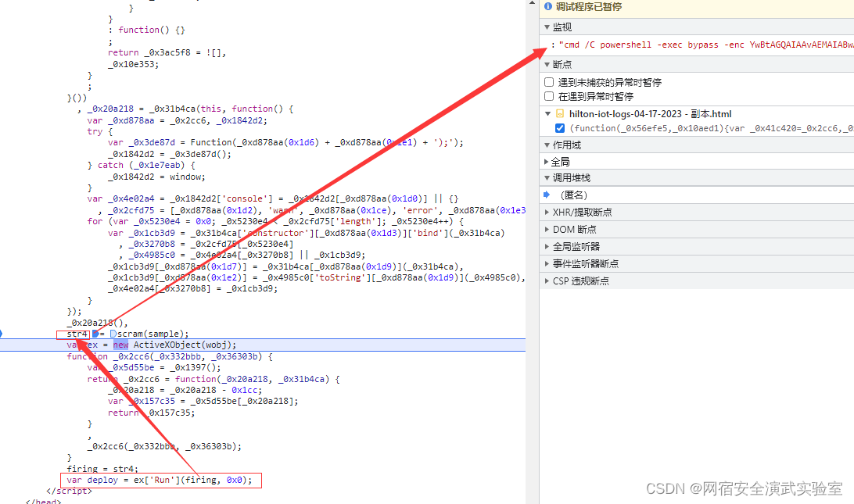
Task: Click the info icon beside 调试程序已暂停
Action: point(548,6)
